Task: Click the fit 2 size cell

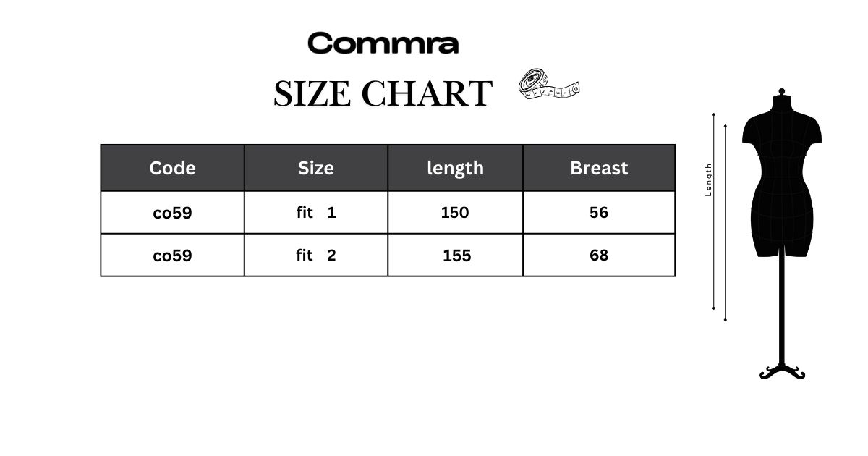Action: [x=316, y=255]
